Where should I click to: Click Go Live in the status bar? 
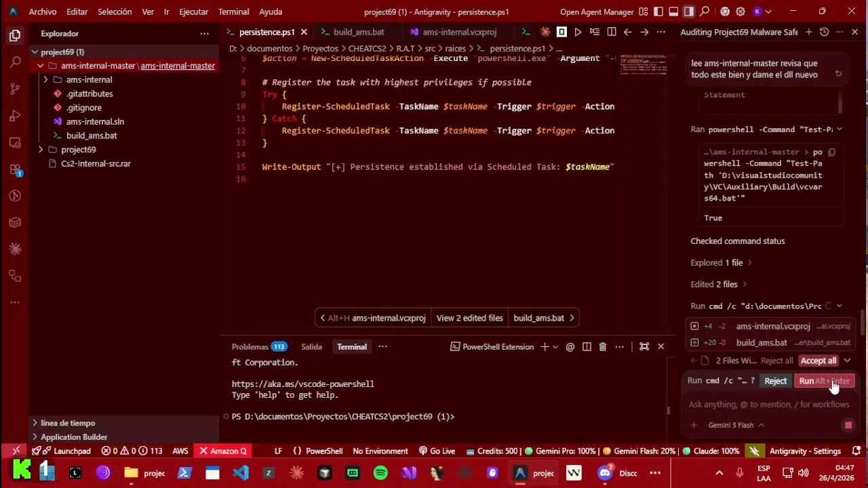click(436, 451)
